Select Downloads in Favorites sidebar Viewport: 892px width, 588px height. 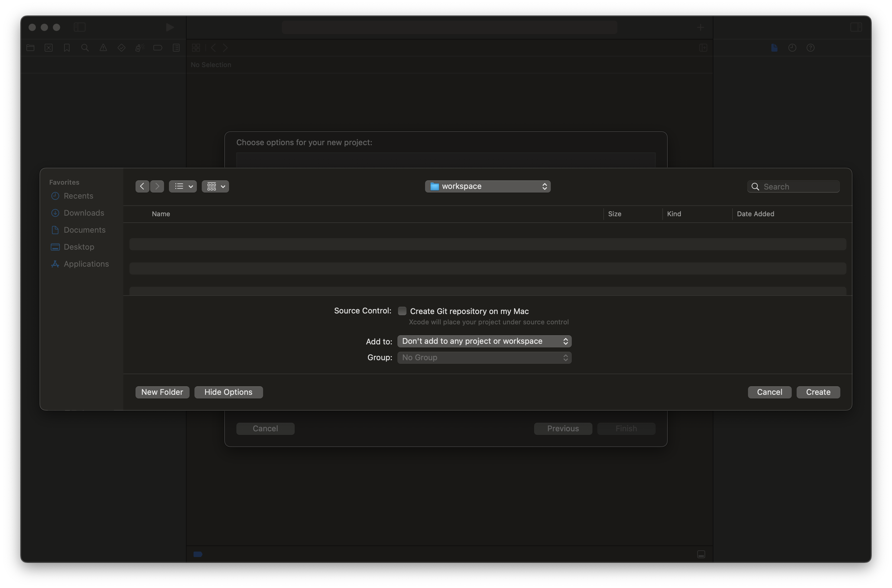(84, 213)
